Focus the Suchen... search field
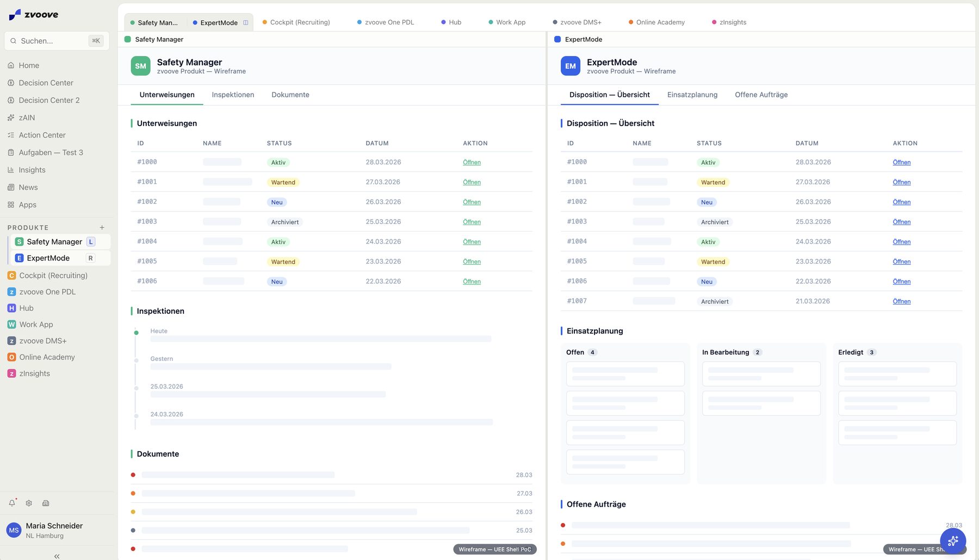The height and width of the screenshot is (560, 979). 57,41
